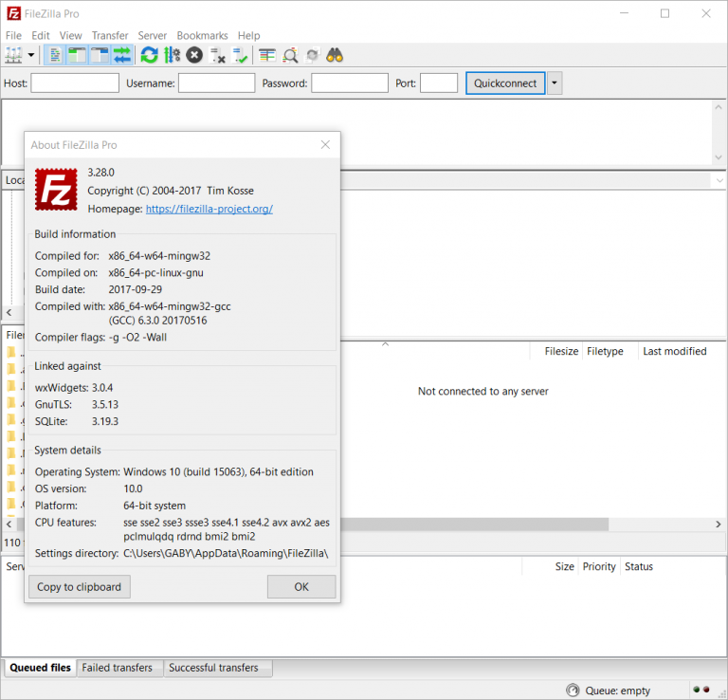The height and width of the screenshot is (700, 728).
Task: Toggle remote directory tree display
Action: point(100,55)
